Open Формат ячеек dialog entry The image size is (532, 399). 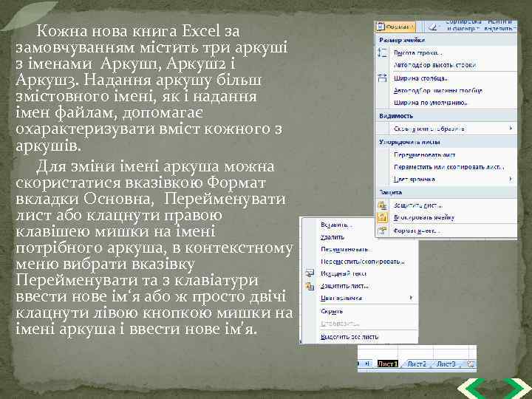click(x=417, y=231)
